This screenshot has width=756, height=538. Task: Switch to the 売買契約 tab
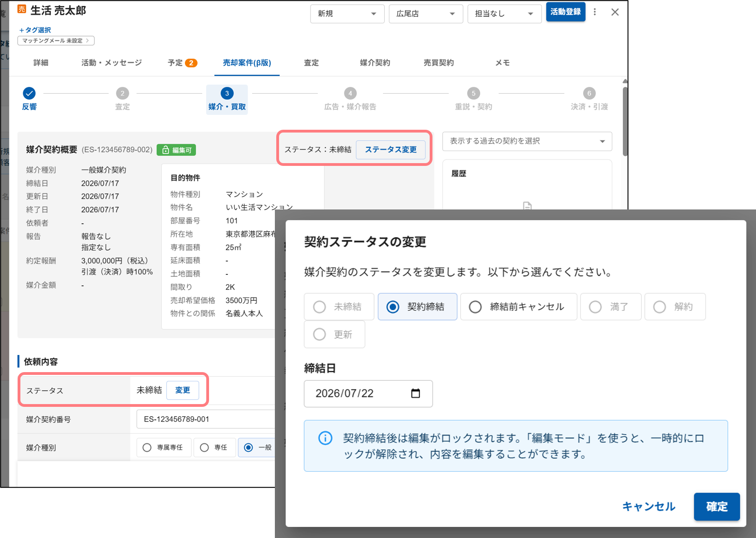438,63
